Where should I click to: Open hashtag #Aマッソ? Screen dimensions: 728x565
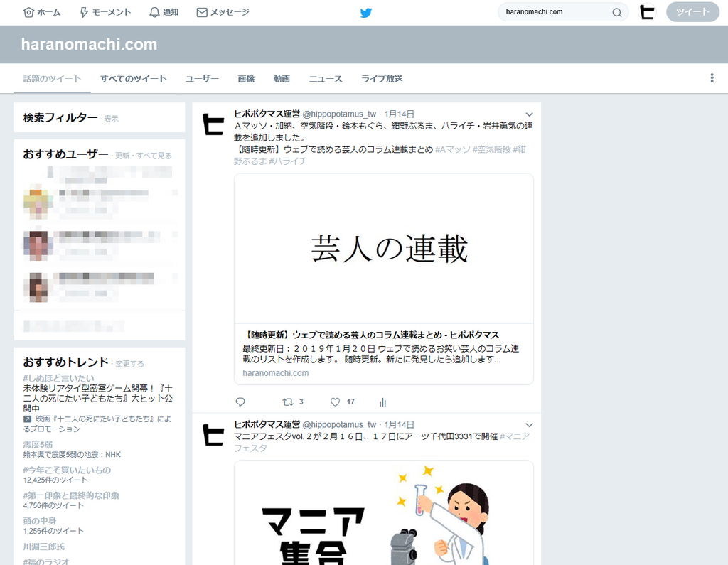click(x=453, y=149)
